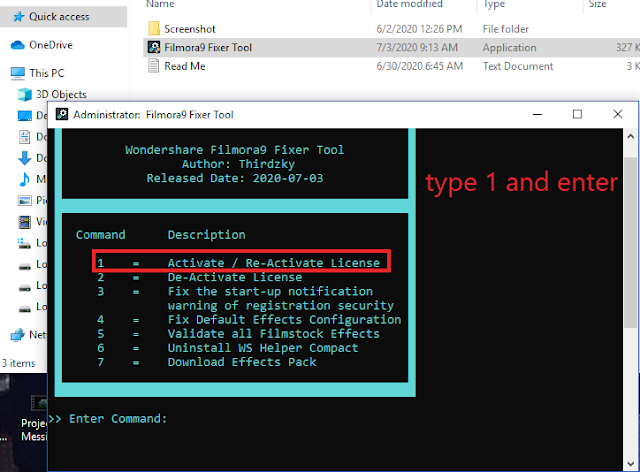Select Quick access in the sidebar
Screen dimensions: 640x472
coord(63,17)
